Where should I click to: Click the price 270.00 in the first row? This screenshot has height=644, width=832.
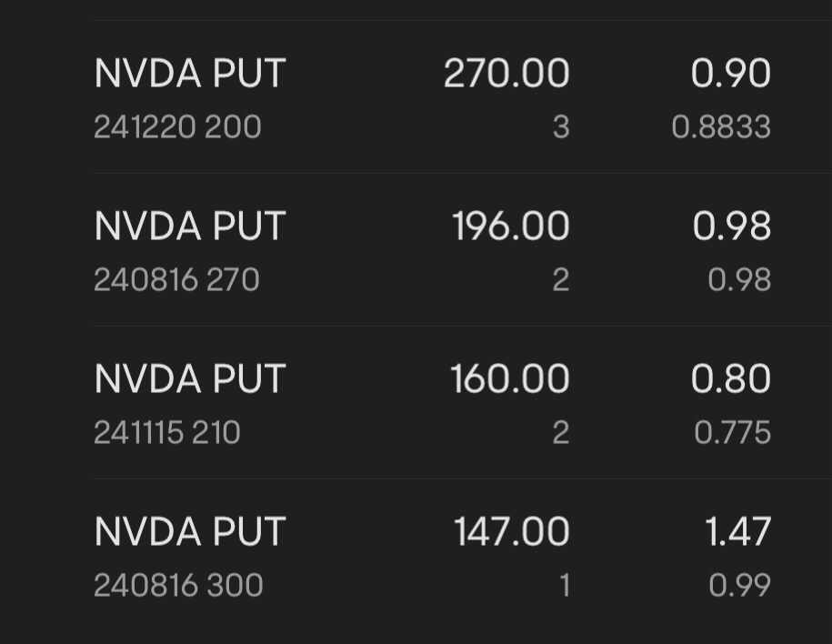507,73
